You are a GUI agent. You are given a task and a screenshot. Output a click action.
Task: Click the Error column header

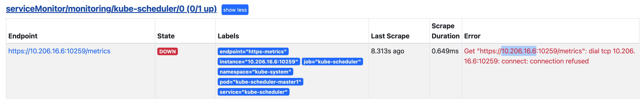(x=472, y=36)
